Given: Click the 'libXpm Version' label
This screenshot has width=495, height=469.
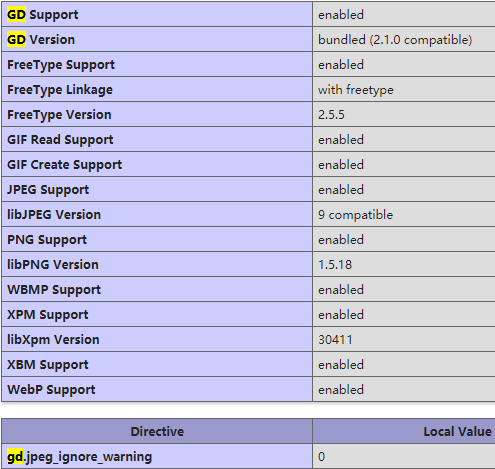Looking at the screenshot, I should pos(53,340).
